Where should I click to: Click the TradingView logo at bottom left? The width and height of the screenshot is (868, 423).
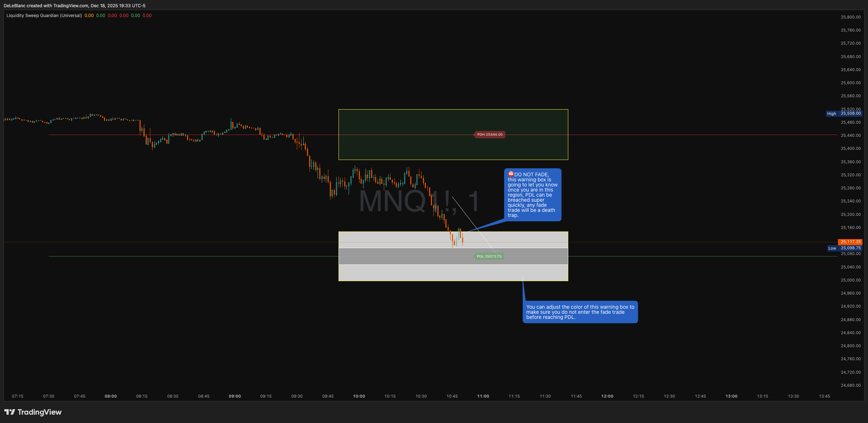[33, 412]
